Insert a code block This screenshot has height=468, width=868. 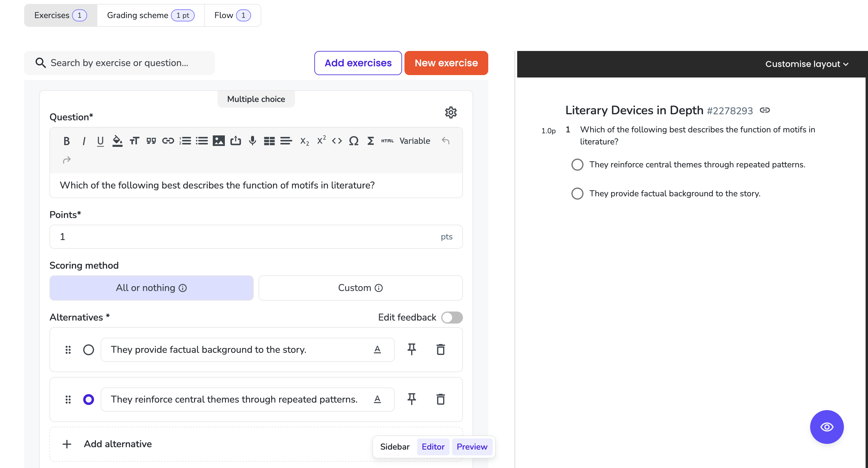click(x=337, y=141)
